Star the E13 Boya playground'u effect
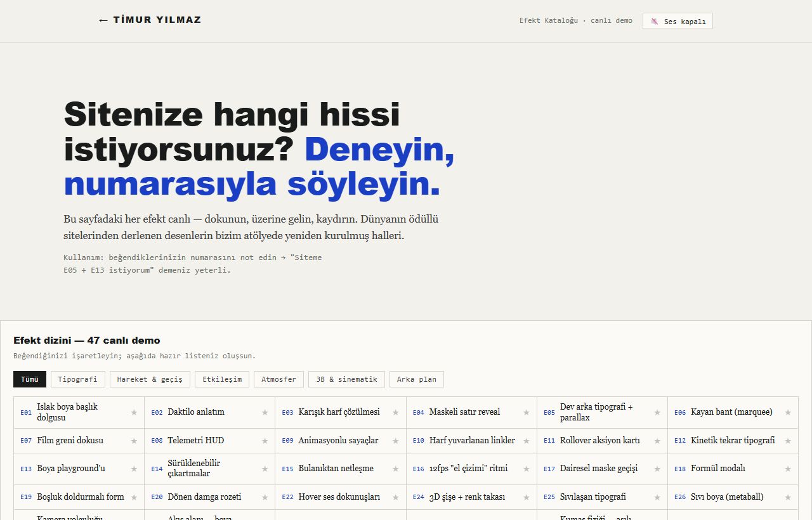 click(134, 469)
